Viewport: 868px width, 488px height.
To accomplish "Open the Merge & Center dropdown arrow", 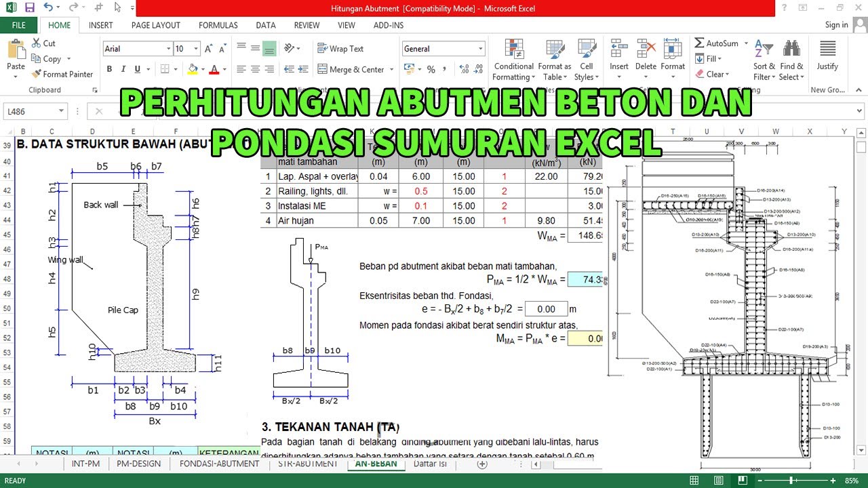I will [x=391, y=69].
